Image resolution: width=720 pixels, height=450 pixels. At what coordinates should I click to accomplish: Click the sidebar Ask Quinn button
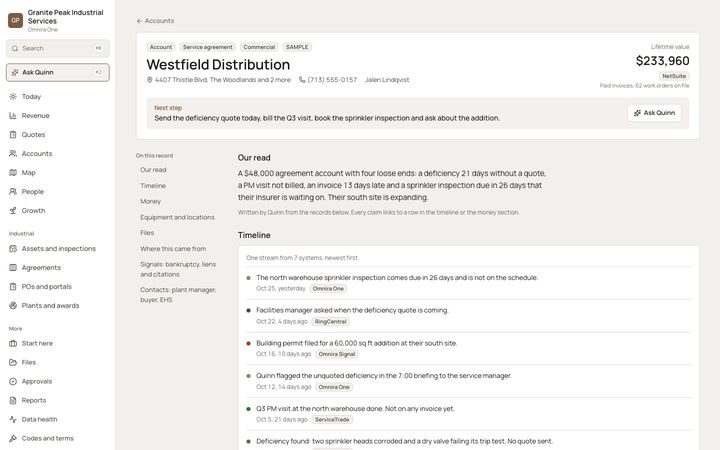click(58, 73)
